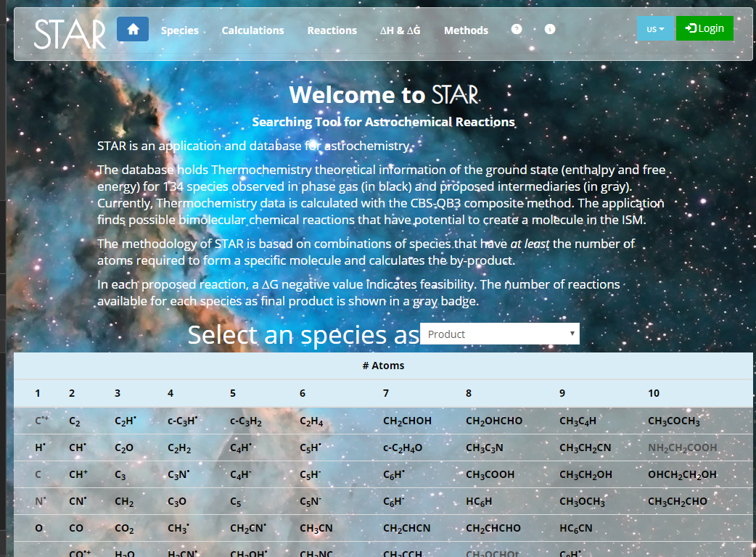Click the STAR logo
This screenshot has width=756, height=557.
click(70, 33)
